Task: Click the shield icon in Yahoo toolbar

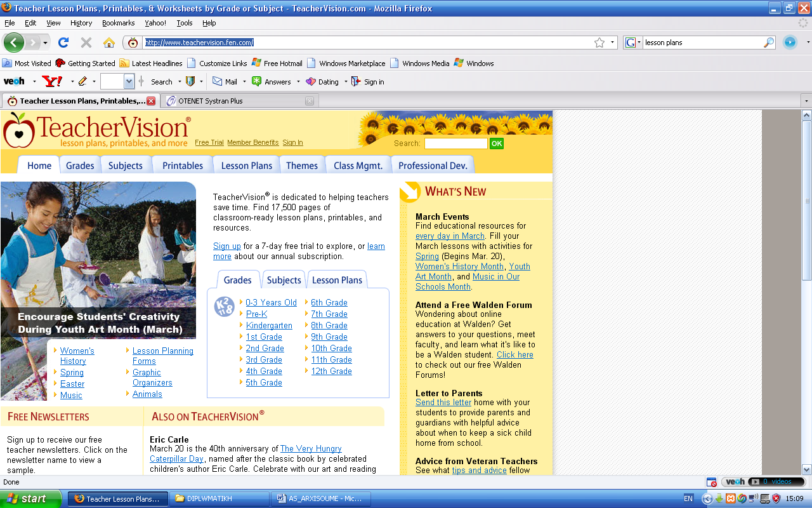Action: 190,81
